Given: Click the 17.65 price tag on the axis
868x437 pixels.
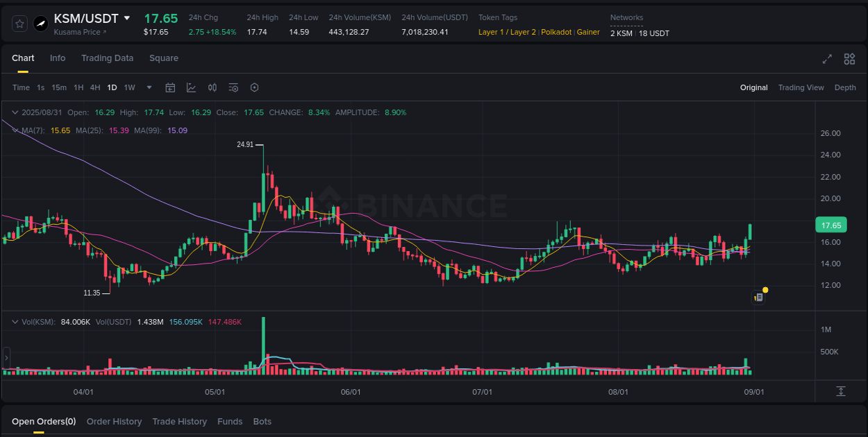Looking at the screenshot, I should pos(831,225).
